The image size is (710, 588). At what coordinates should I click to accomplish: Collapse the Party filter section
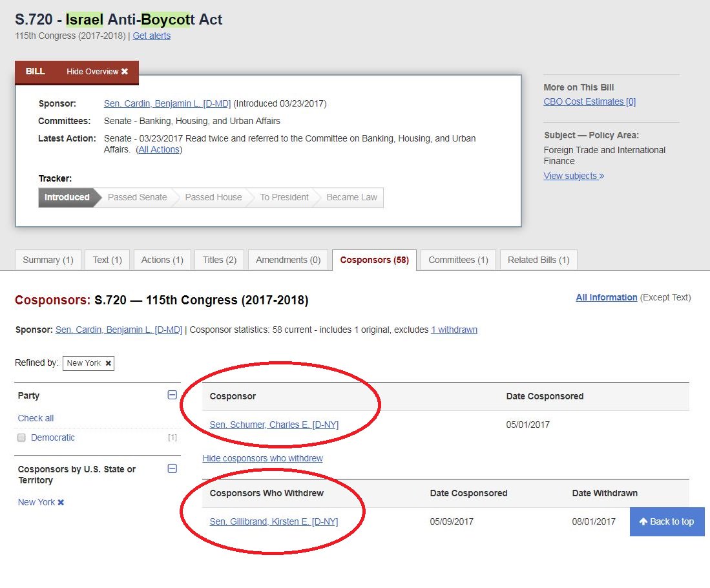(x=172, y=395)
